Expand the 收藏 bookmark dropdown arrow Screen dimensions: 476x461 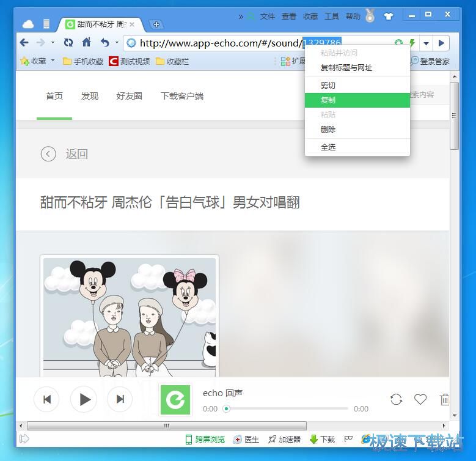point(53,61)
